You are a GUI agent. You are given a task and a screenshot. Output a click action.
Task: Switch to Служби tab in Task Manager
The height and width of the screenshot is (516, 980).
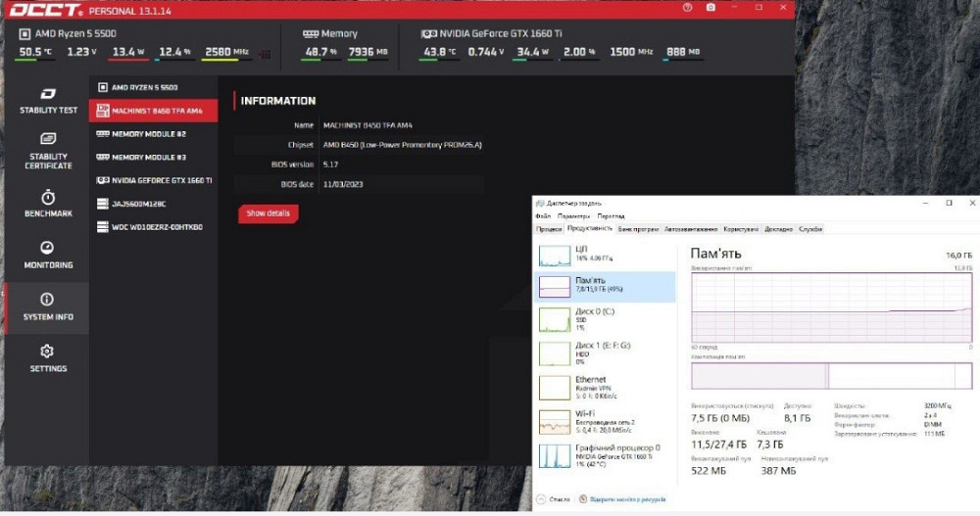click(810, 229)
